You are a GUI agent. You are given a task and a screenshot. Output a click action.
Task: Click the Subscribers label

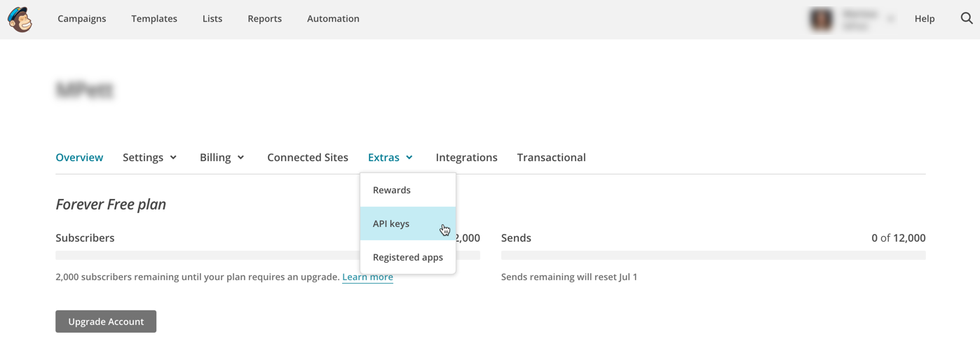[85, 238]
